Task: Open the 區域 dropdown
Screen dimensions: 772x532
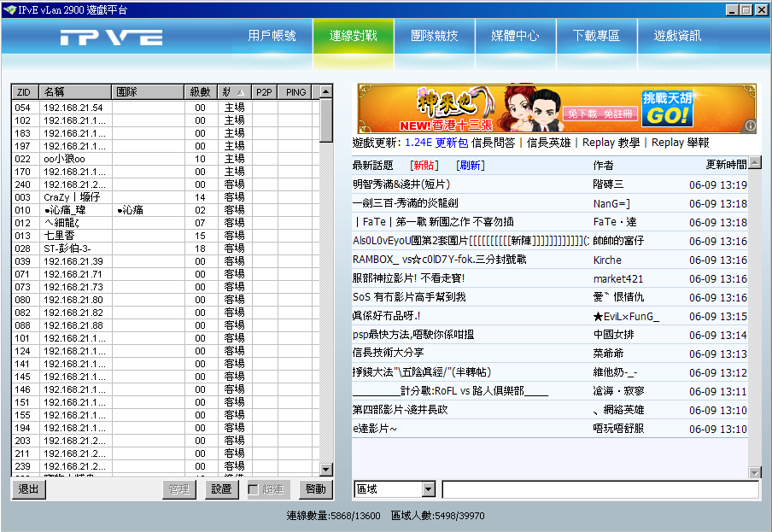Action: tap(429, 489)
